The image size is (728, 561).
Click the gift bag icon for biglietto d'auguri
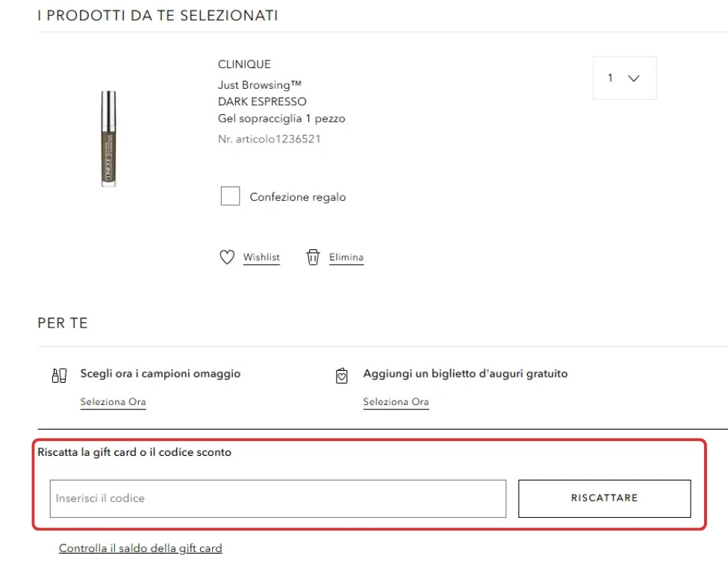[342, 375]
